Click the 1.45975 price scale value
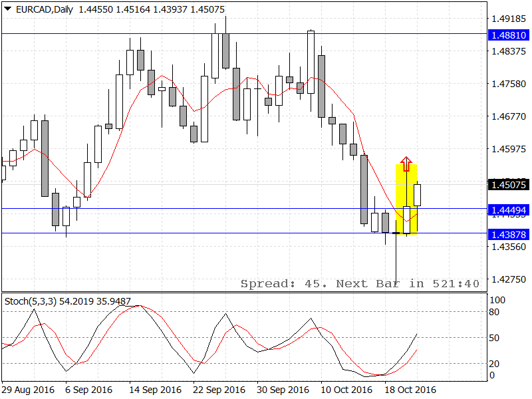The height and width of the screenshot is (399, 532). 509,149
